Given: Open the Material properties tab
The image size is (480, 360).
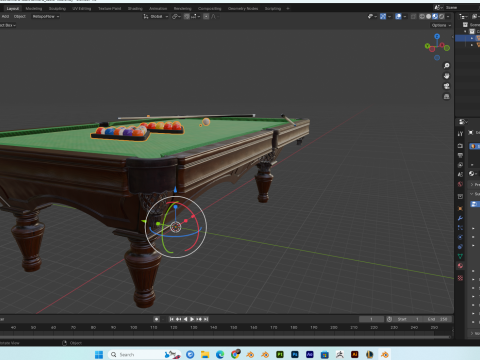Looking at the screenshot, I should point(460,266).
